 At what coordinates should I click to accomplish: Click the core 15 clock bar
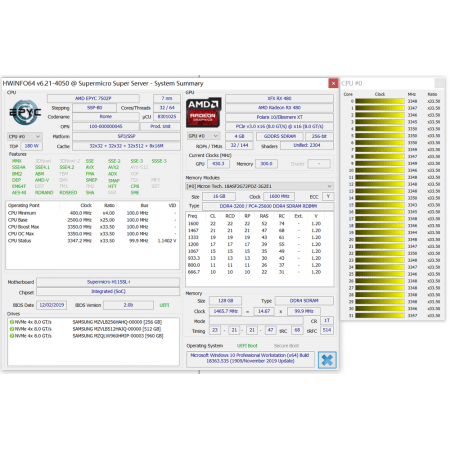380,205
